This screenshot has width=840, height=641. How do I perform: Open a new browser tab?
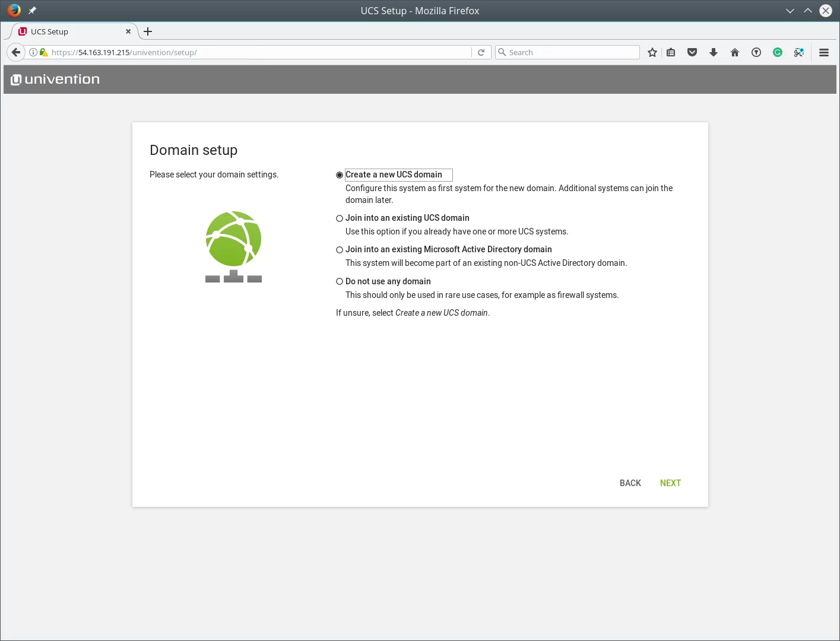click(148, 31)
